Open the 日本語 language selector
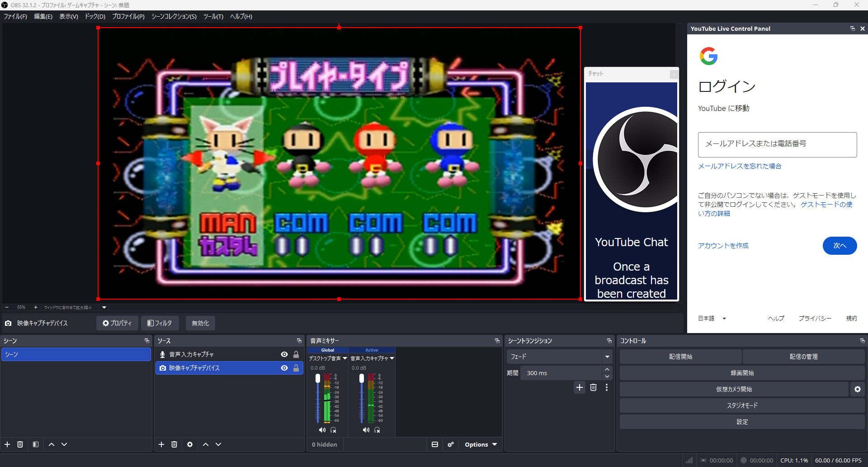 coord(712,318)
